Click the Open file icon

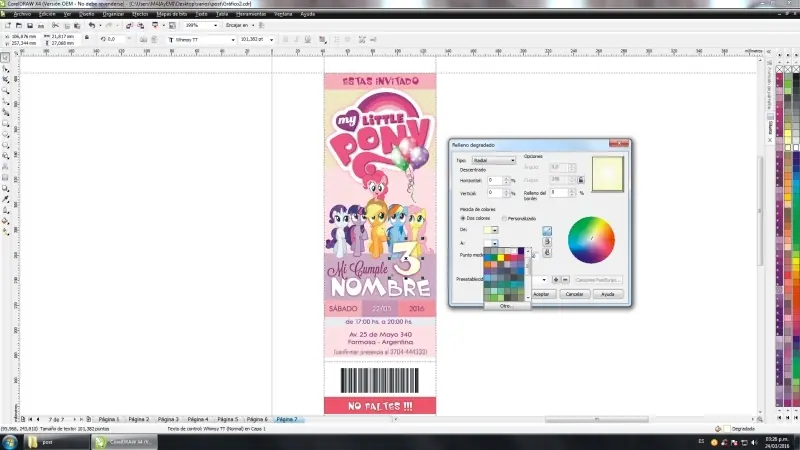point(19,25)
